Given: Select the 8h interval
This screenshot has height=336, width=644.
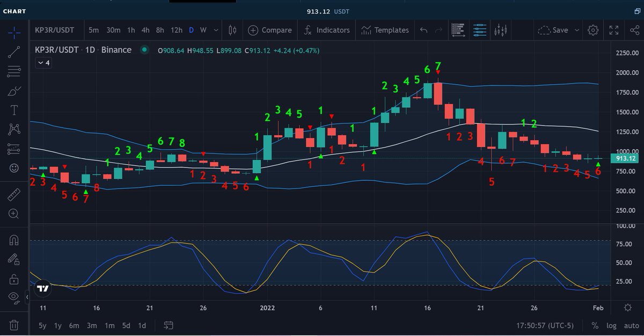Looking at the screenshot, I should point(160,30).
